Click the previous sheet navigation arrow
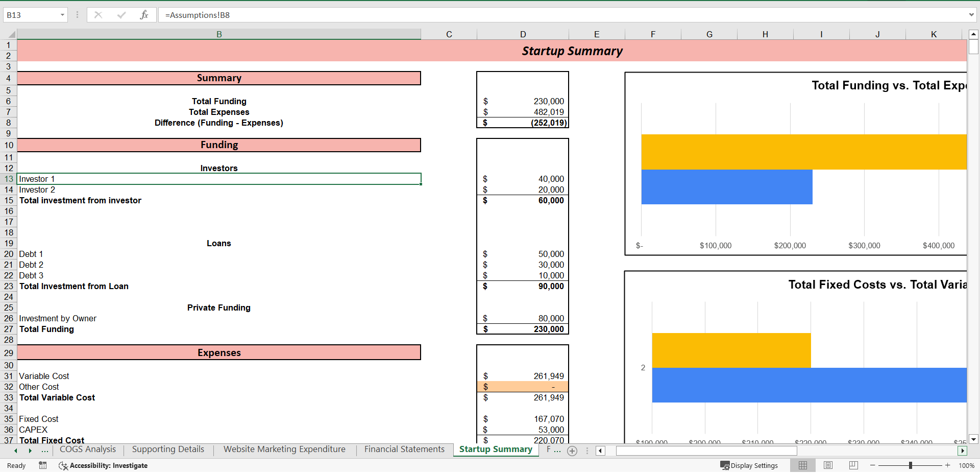The height and width of the screenshot is (473, 980). [x=15, y=451]
